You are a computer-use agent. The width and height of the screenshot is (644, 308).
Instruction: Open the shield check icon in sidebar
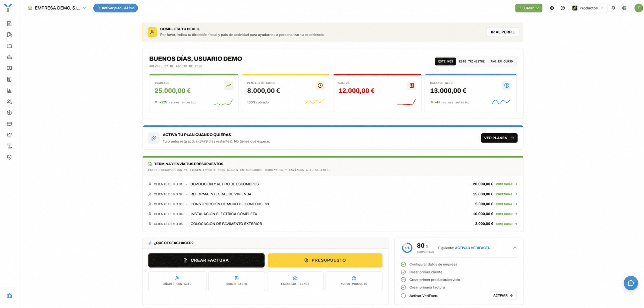[x=9, y=157]
